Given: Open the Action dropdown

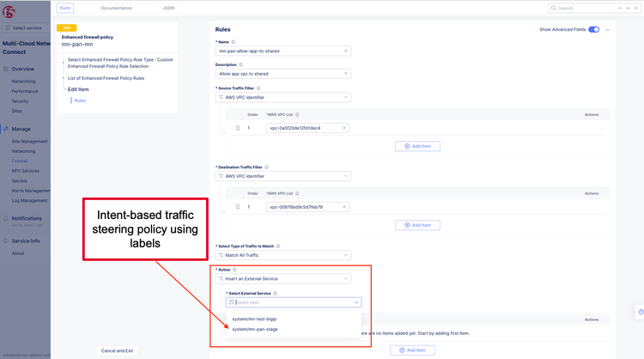Looking at the screenshot, I should pos(283,279).
